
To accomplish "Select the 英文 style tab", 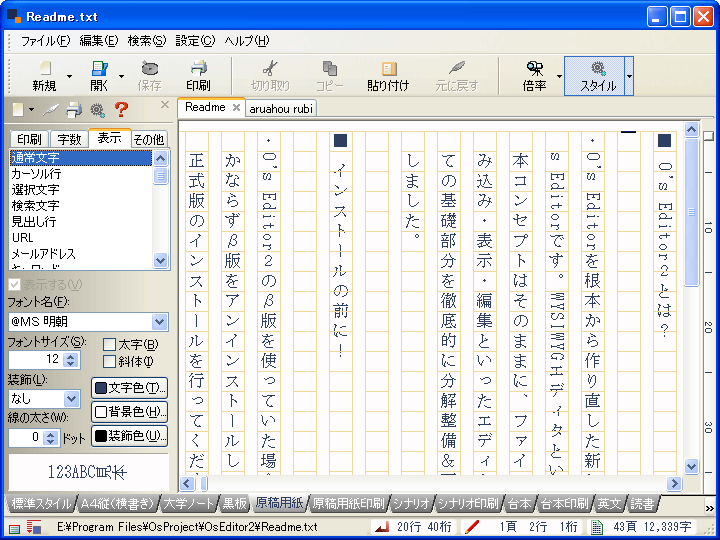I will click(x=609, y=504).
